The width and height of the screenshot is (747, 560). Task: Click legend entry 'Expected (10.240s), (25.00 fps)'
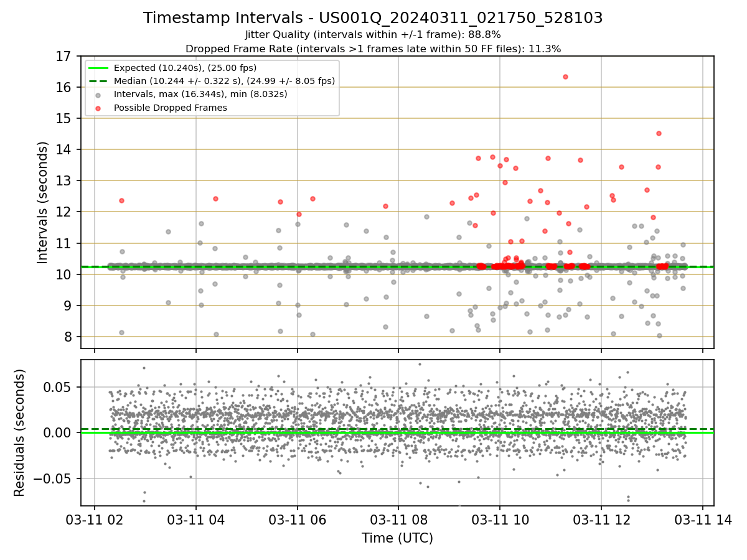185,68
